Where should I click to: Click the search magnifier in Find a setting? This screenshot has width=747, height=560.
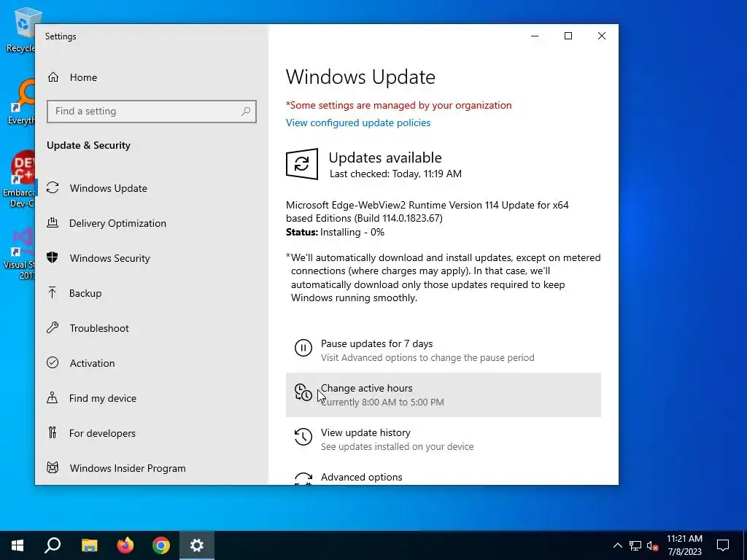tap(246, 112)
